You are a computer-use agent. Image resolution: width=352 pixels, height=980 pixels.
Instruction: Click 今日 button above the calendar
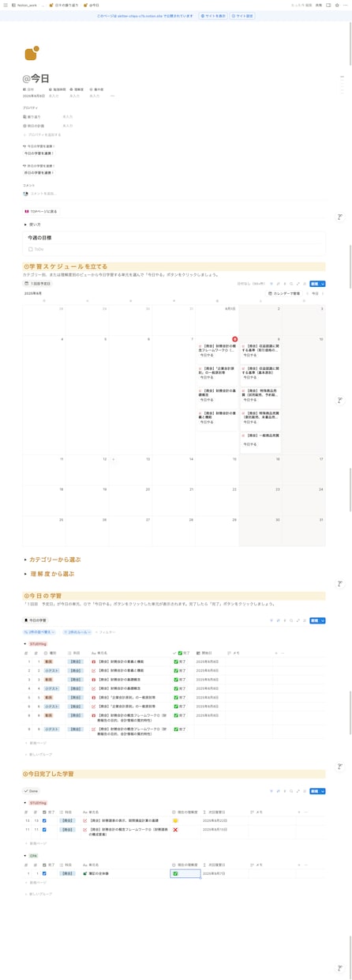point(315,293)
